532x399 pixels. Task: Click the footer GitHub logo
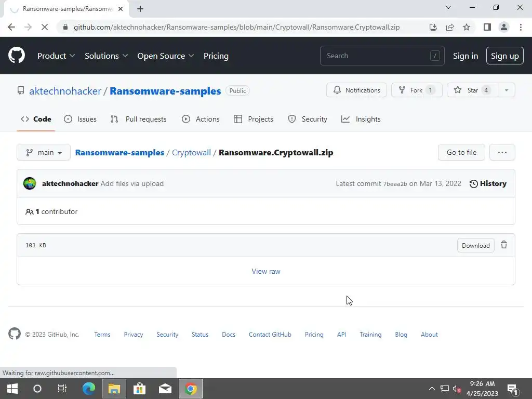(x=14, y=334)
